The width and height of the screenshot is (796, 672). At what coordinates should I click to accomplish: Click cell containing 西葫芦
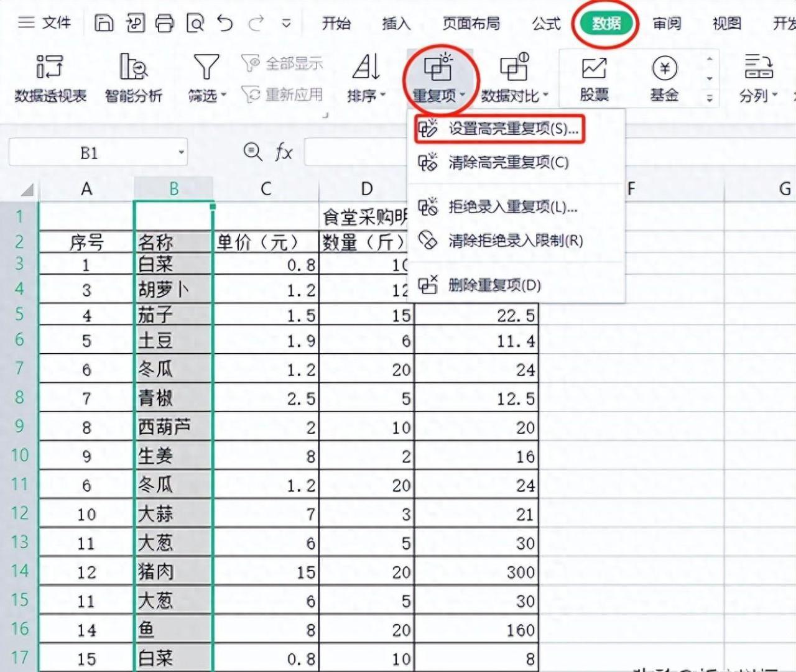click(x=174, y=427)
